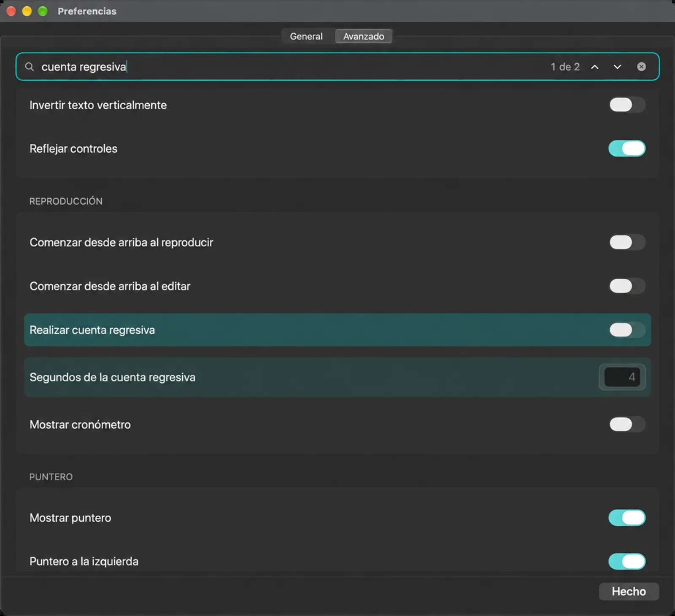Select the Avanzado tab

click(x=364, y=36)
